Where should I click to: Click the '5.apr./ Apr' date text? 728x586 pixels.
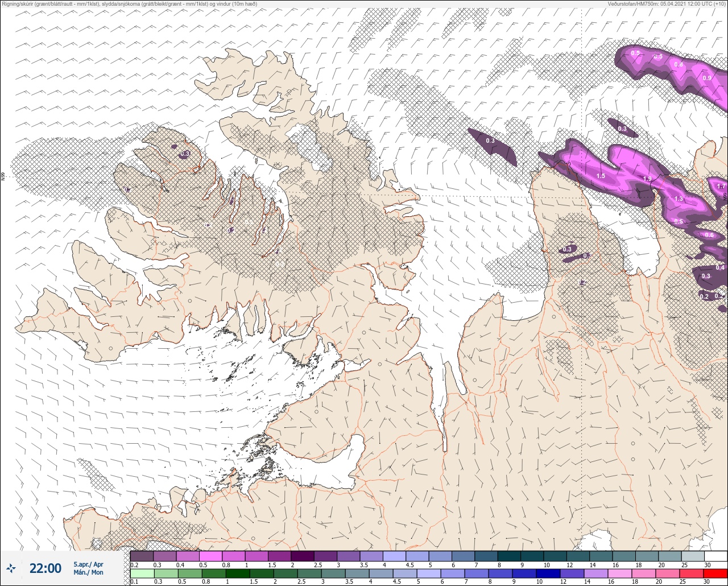[x=88, y=564]
